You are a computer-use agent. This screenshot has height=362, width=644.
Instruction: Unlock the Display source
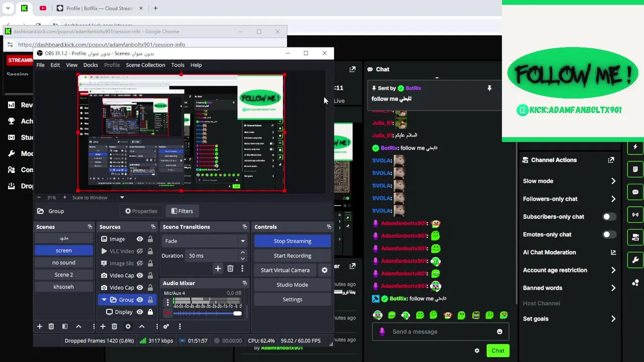click(150, 312)
